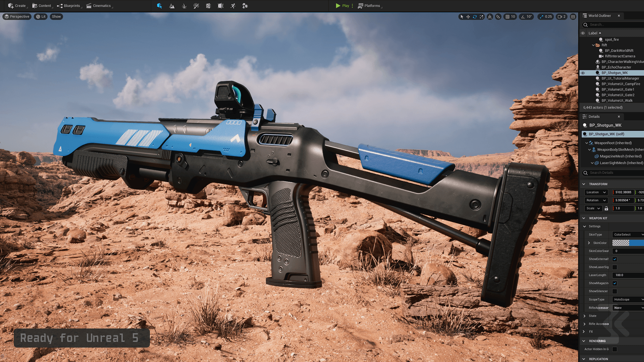Viewport: 644px width, 362px height.
Task: Toggle the scale lock icon
Action: [x=606, y=208]
